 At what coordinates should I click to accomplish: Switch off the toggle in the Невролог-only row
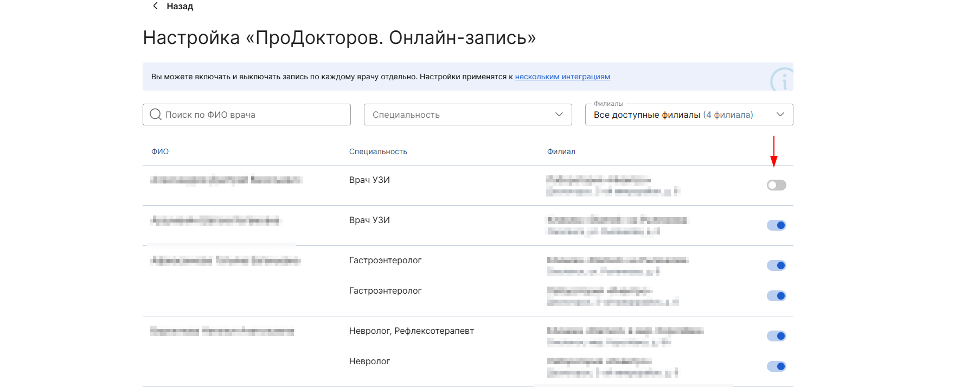coord(777,366)
